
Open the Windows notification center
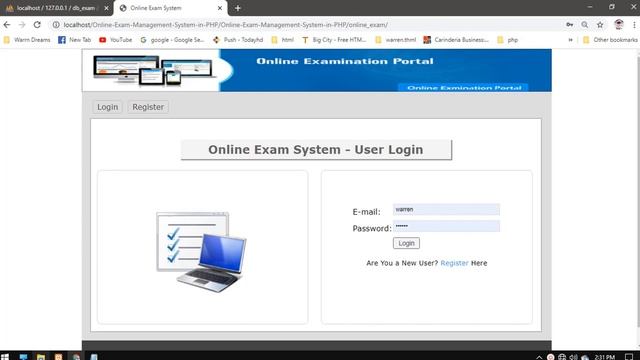pos(629,357)
